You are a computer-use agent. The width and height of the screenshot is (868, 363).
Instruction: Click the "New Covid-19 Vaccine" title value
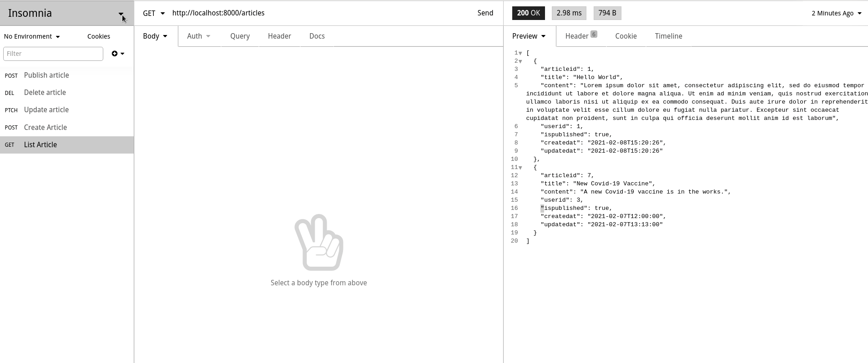point(612,184)
